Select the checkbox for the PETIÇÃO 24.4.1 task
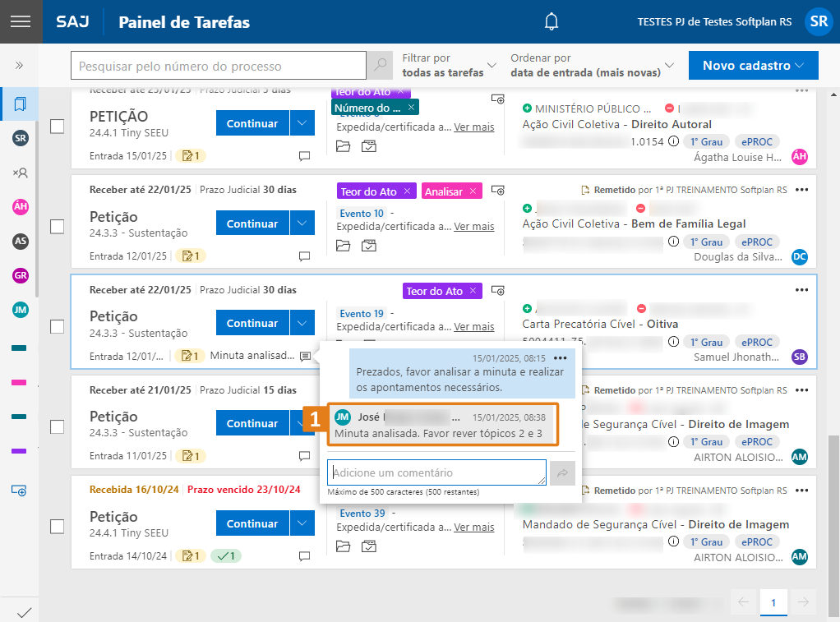Viewport: 840px width, 622px height. 57,126
